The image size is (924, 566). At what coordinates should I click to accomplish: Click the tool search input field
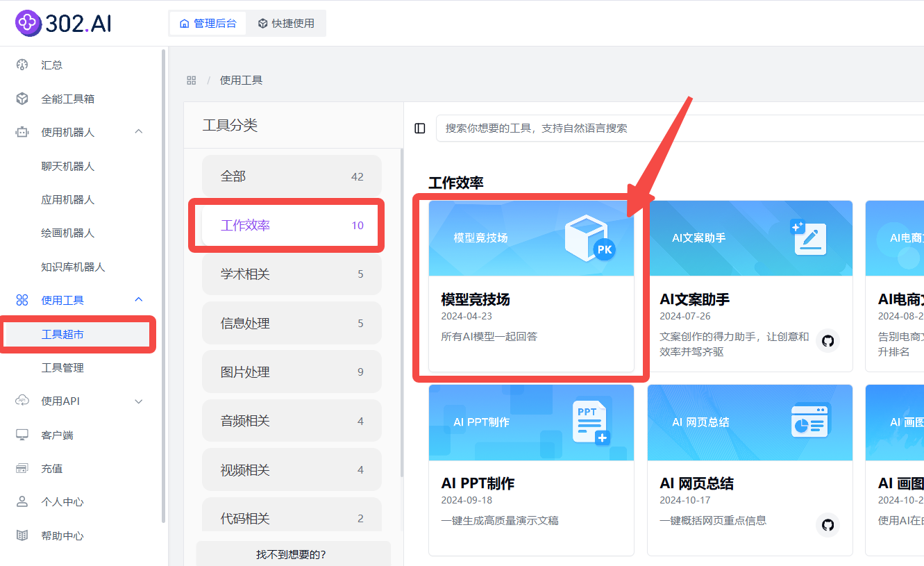tap(680, 128)
